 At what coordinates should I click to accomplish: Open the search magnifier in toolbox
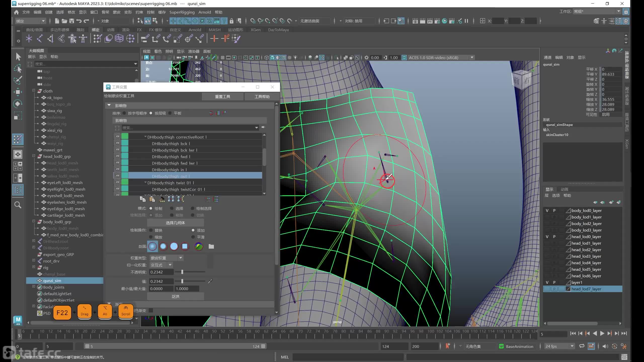pyautogui.click(x=18, y=205)
